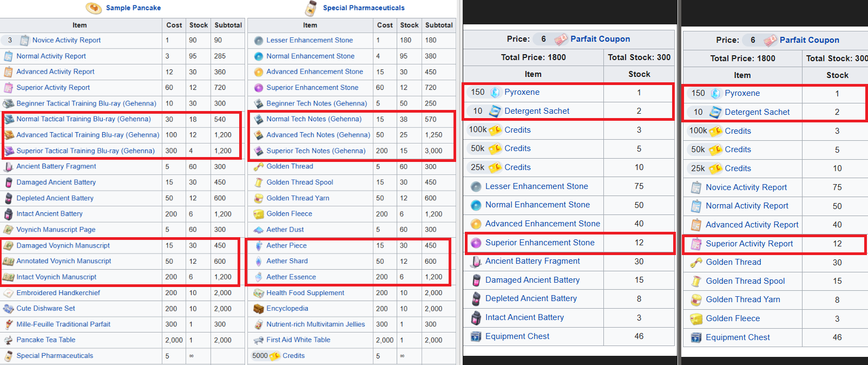
Task: Click the "3,000" subtotal for Superior Tech Notes
Action: [433, 151]
